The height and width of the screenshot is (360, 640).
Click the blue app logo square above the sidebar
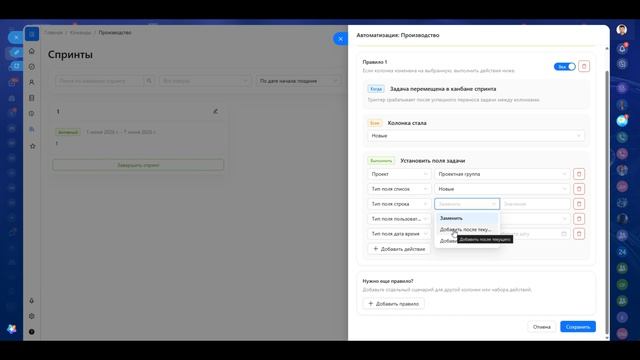[x=32, y=34]
